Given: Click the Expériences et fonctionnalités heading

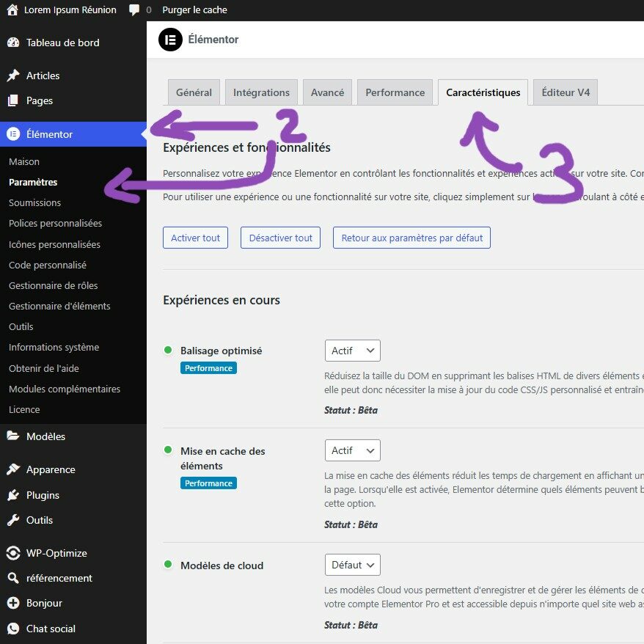Looking at the screenshot, I should (x=247, y=147).
